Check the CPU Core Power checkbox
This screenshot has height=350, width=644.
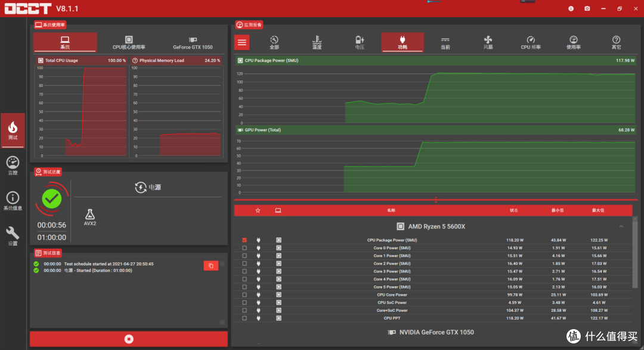click(x=244, y=295)
